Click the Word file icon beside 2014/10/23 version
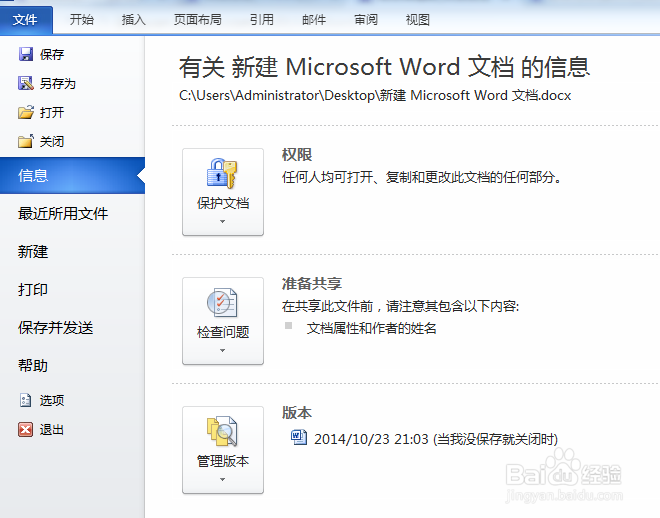660x518 pixels. point(299,437)
